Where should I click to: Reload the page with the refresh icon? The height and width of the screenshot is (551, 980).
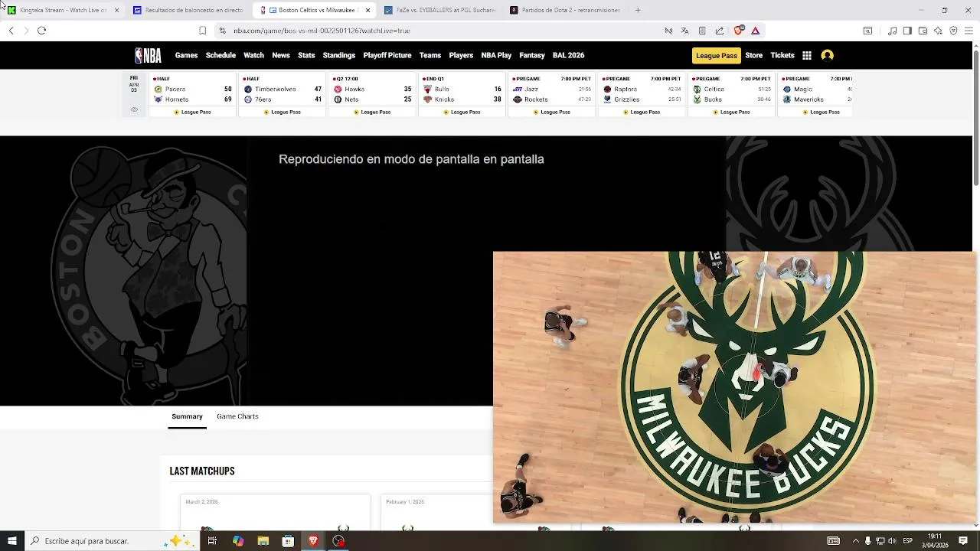pos(41,31)
